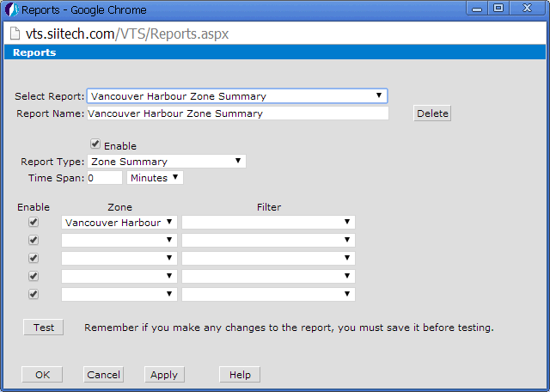Click the Report Name text field
Screen dimensions: 550x392
[237, 113]
